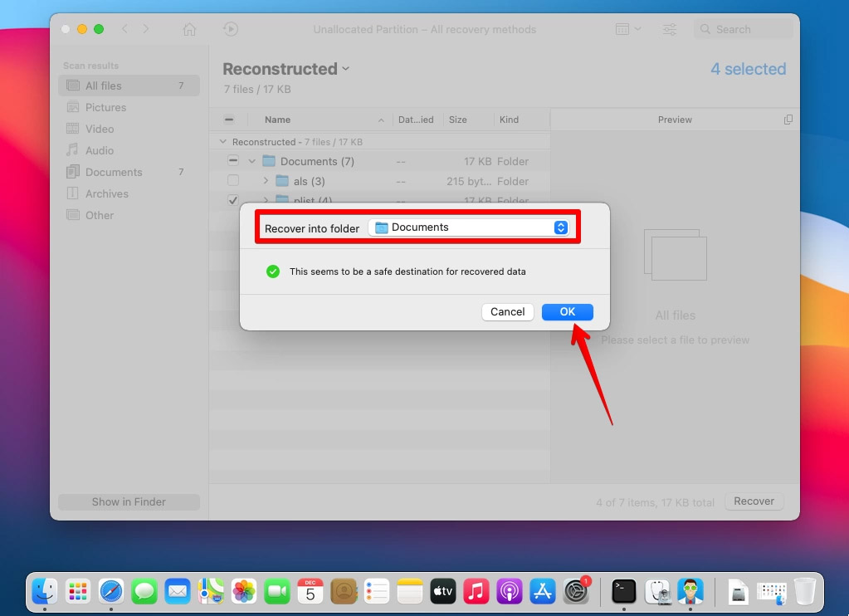The image size is (849, 616).
Task: Click the resume scan play icon
Action: (x=231, y=29)
